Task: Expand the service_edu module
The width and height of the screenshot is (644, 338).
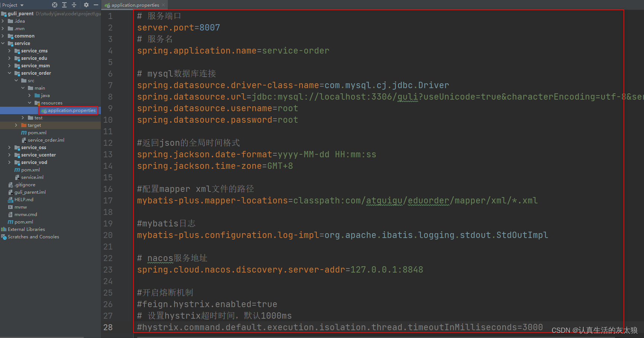Action: click(10, 58)
